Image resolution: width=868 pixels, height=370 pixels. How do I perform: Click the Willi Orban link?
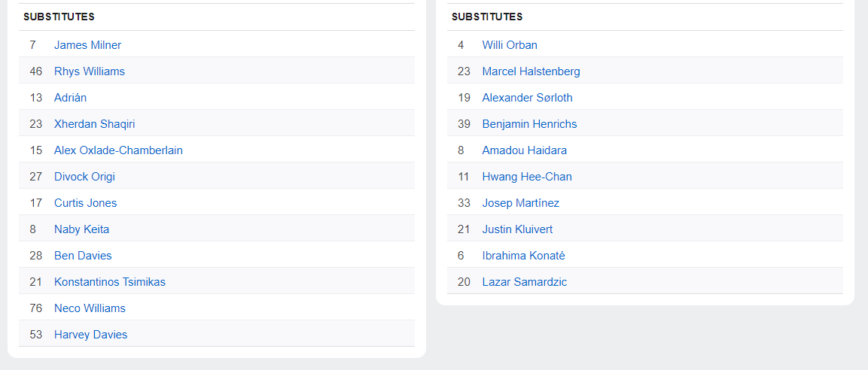tap(510, 45)
